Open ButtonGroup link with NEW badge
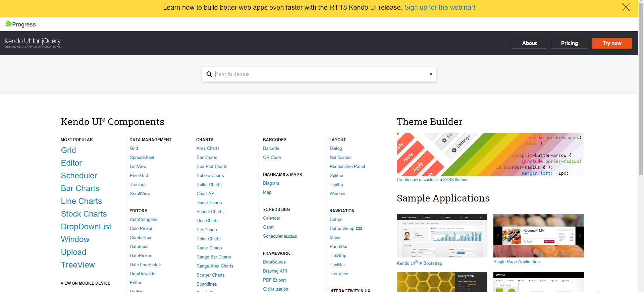Viewport: 644px width, 292px height. click(x=342, y=228)
